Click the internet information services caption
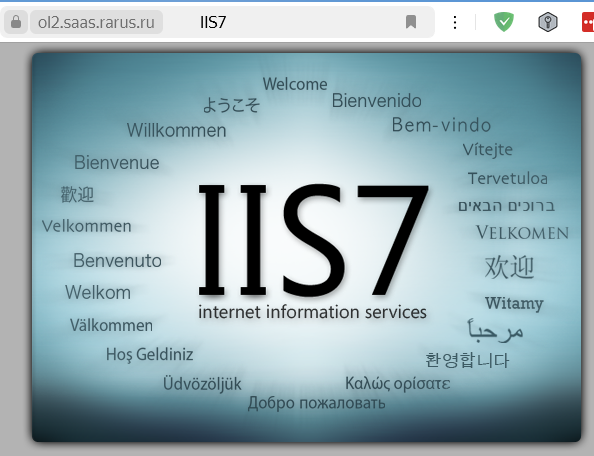The width and height of the screenshot is (594, 456). 313,312
